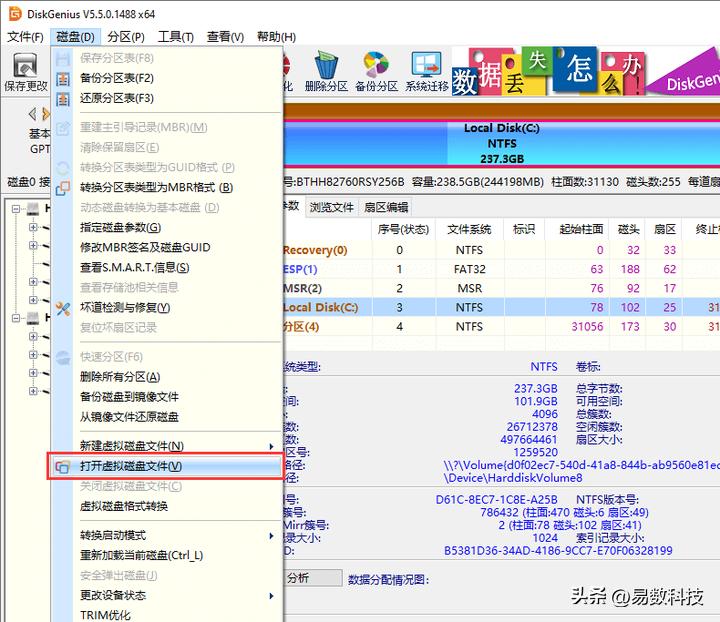720x622 pixels.
Task: Open the 文件(F) menu
Action: coord(25,37)
